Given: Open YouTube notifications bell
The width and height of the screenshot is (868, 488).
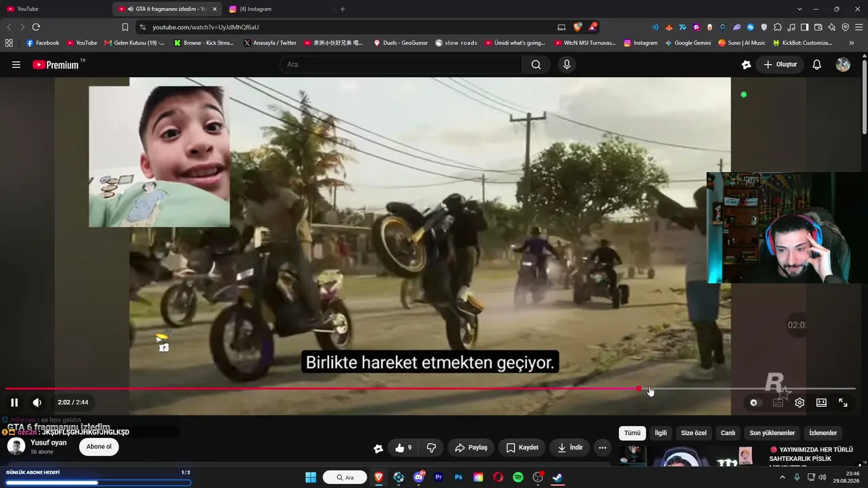Looking at the screenshot, I should (817, 65).
